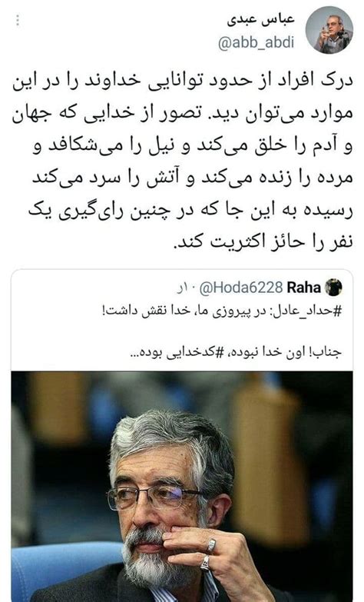Image resolution: width=364 pixels, height=602 pixels.
Task: Select the tweet line starting موارد می‌توان دید
Action: coord(183,114)
